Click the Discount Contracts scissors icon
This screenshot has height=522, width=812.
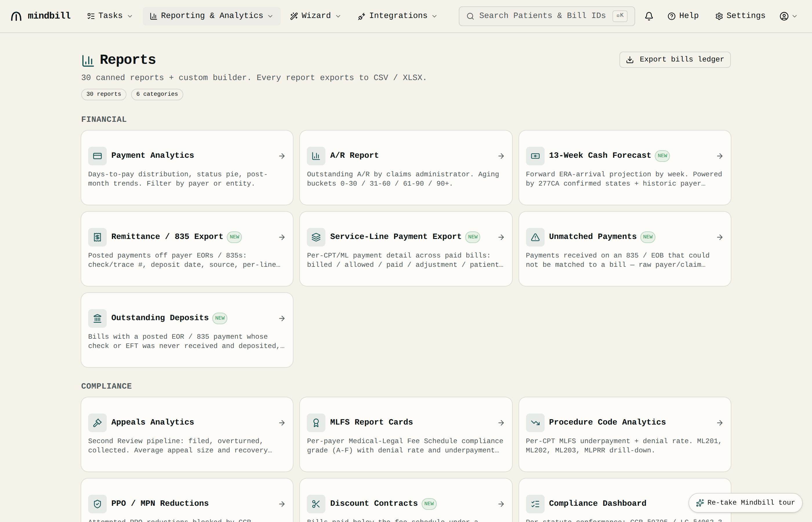coord(316,504)
